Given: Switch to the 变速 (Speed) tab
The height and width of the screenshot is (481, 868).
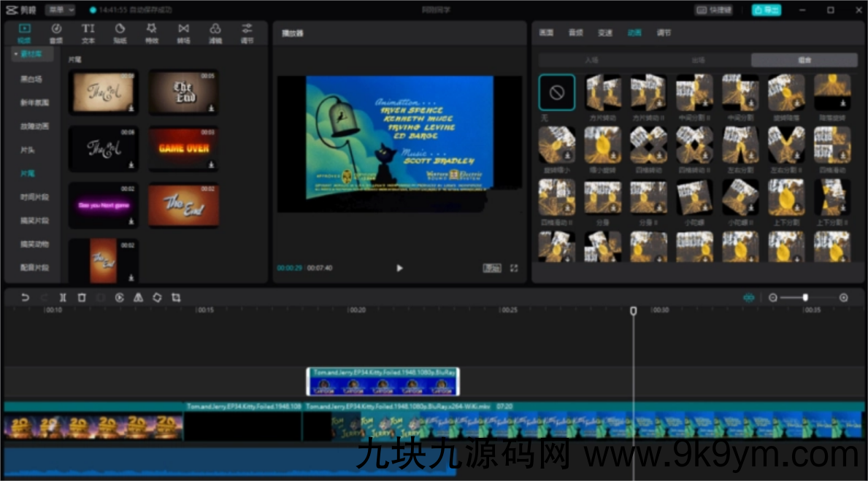Looking at the screenshot, I should coord(605,33).
